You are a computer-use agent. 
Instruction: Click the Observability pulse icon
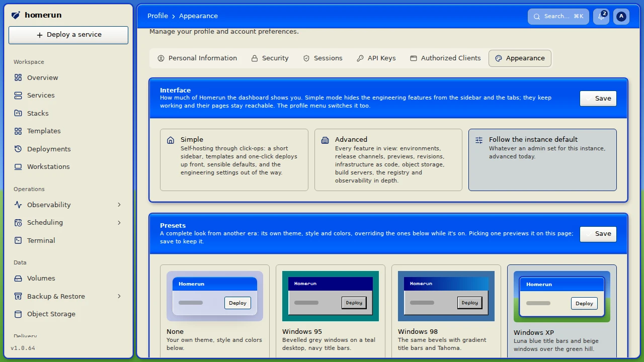tap(18, 205)
